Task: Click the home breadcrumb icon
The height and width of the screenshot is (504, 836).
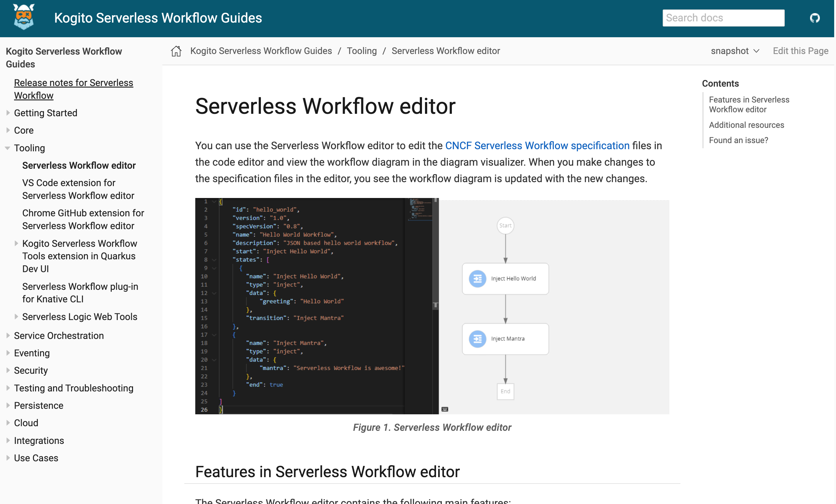Action: click(176, 51)
